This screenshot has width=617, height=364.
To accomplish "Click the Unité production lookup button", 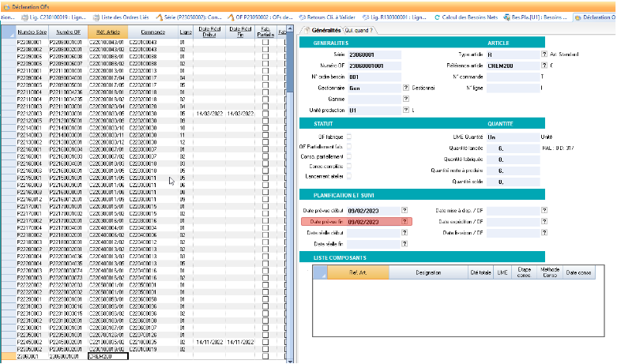I will (x=406, y=111).
